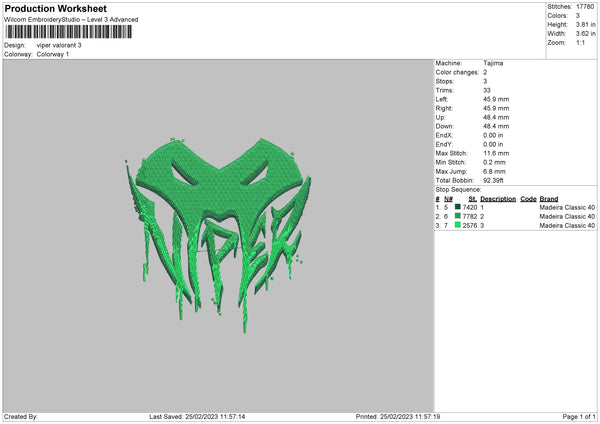
Task: Click the Color changes value 2
Action: 485,72
